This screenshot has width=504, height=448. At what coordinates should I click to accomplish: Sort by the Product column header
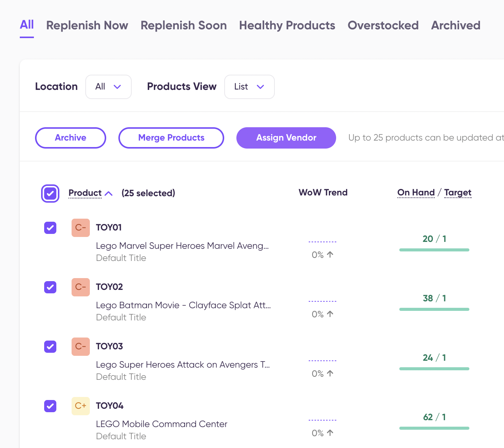(x=85, y=193)
